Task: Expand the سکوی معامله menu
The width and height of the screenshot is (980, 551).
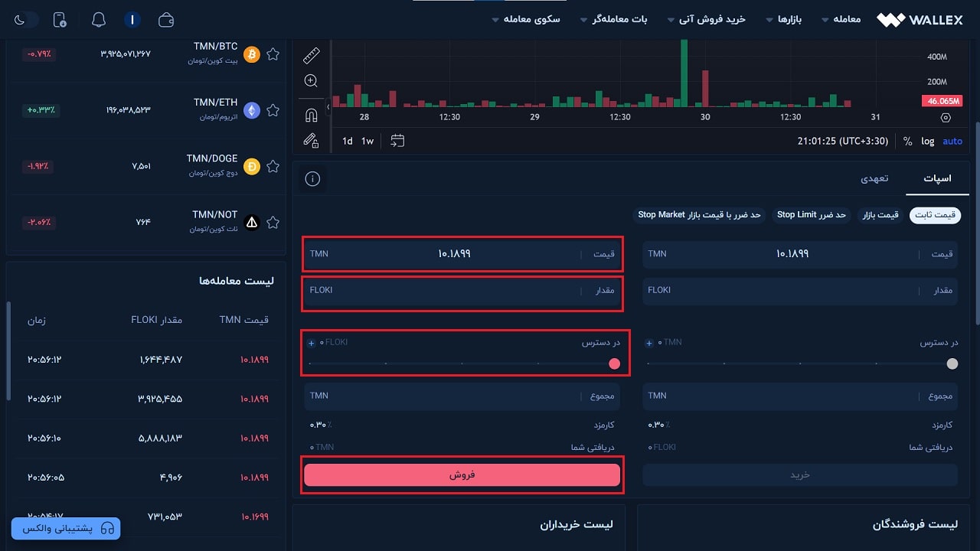Action: pos(525,19)
